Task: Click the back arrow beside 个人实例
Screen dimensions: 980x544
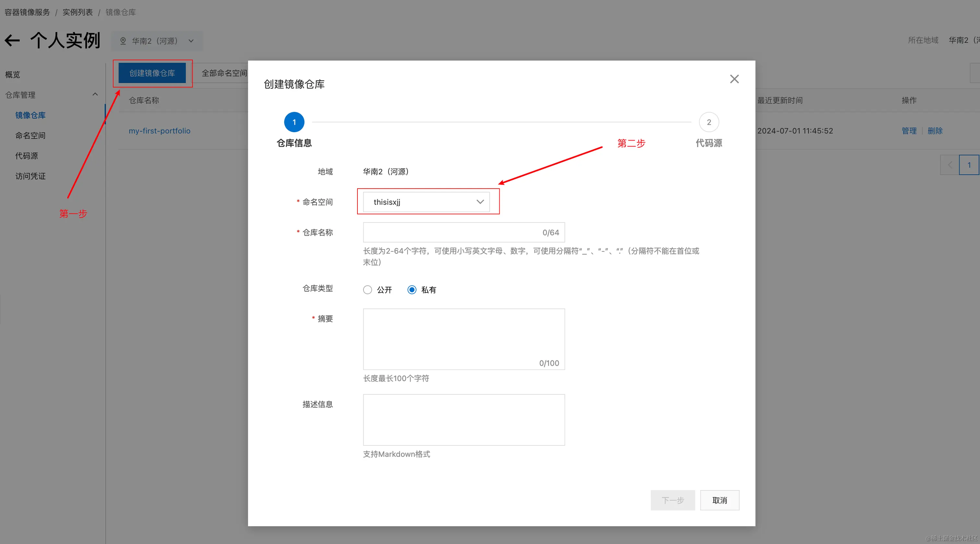Action: click(x=12, y=40)
